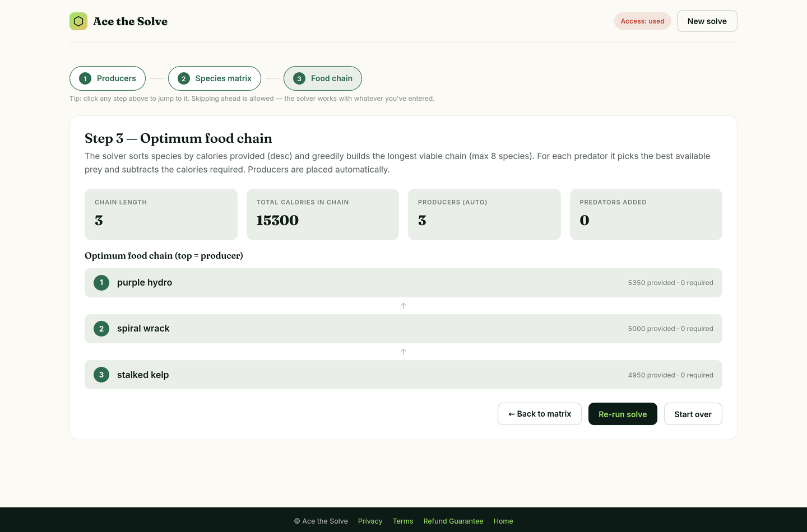Image resolution: width=807 pixels, height=532 pixels.
Task: Click the Access: used badge
Action: 643,21
